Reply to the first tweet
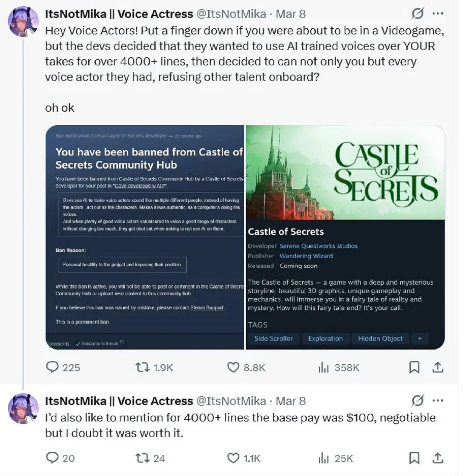The width and height of the screenshot is (464, 476). (x=52, y=367)
